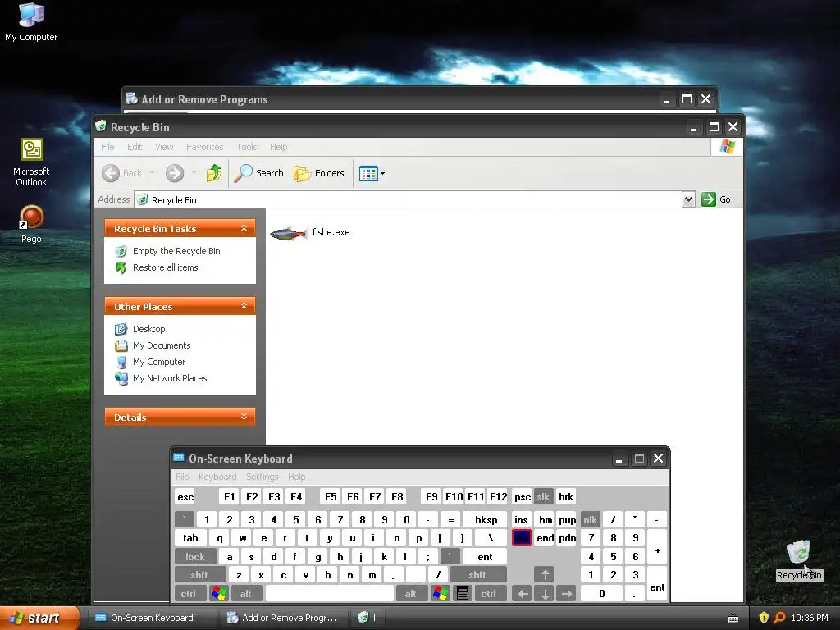840x630 pixels.
Task: Toggle the Folders pane
Action: point(319,173)
